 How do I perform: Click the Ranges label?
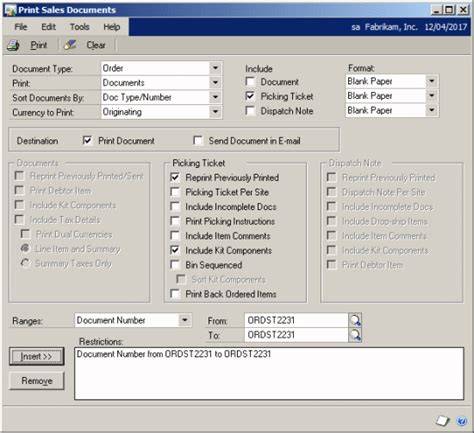(27, 321)
